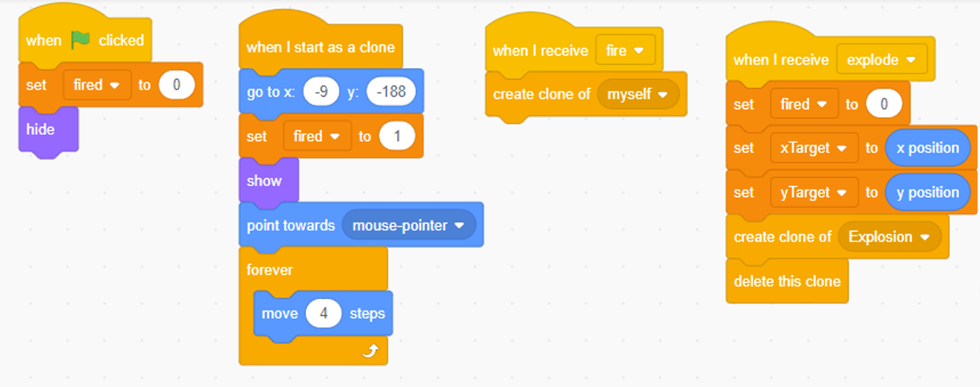This screenshot has width=980, height=387.
Task: Select the purple hide block
Action: 48,129
